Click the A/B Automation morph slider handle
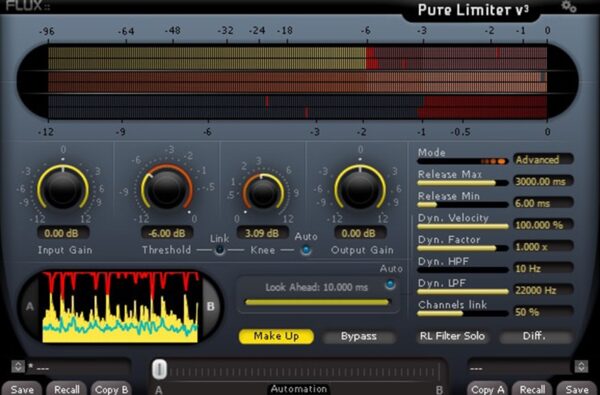 (159, 369)
